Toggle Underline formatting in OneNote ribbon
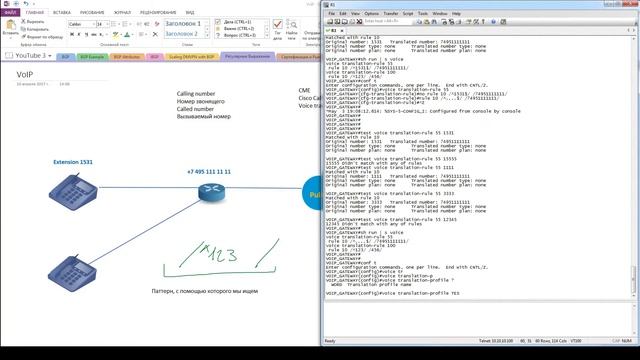Screen dimensions: 640x360 (86, 35)
